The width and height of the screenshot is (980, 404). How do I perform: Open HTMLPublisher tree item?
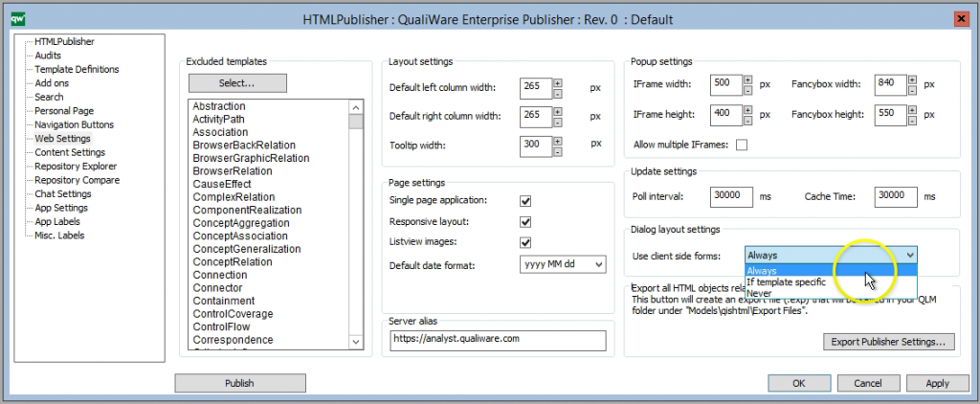coord(64,42)
